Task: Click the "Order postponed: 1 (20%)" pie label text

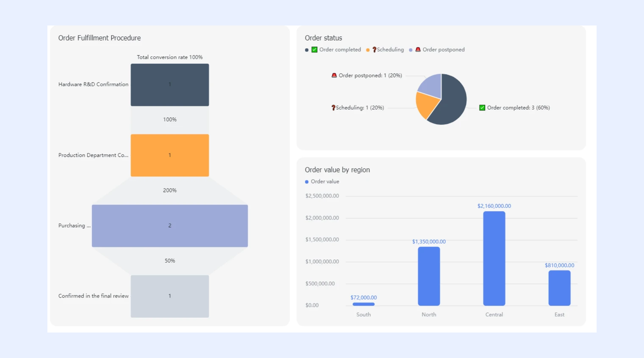Action: click(x=370, y=75)
